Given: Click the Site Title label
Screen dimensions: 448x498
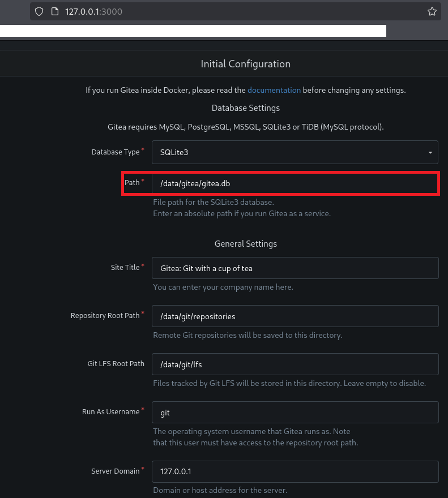Looking at the screenshot, I should click(125, 268).
